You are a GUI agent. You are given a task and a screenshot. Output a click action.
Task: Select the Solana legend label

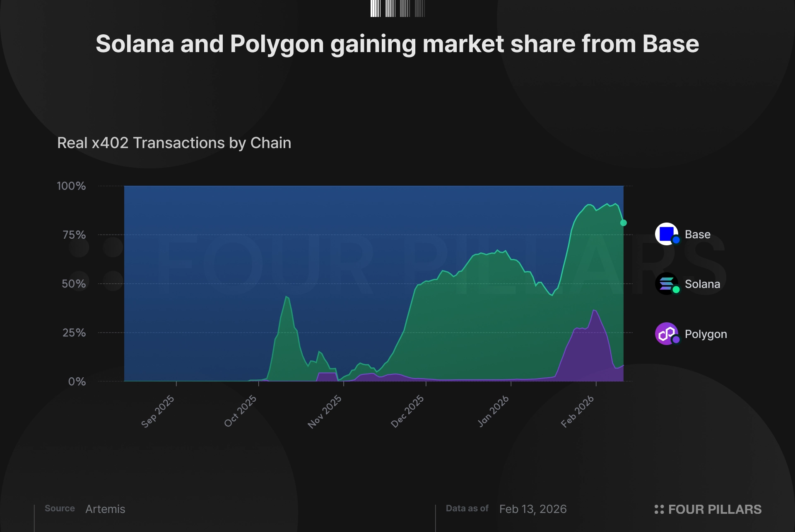click(702, 284)
